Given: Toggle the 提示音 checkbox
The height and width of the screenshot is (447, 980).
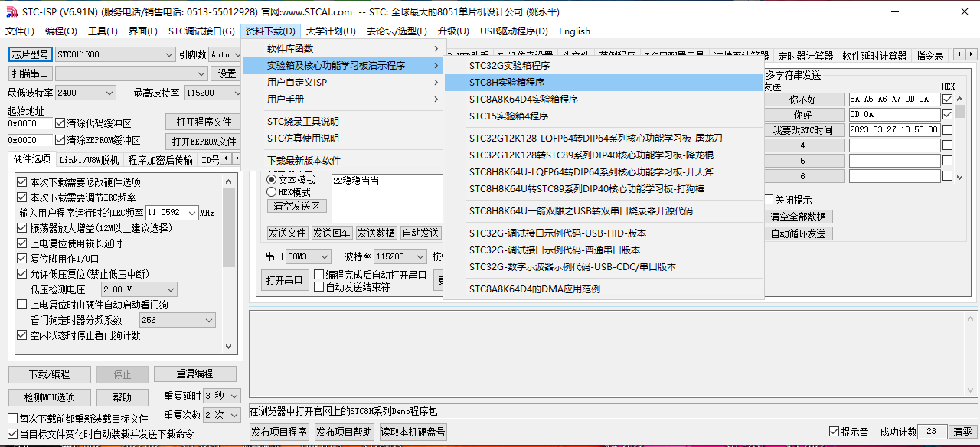Looking at the screenshot, I should point(834,432).
